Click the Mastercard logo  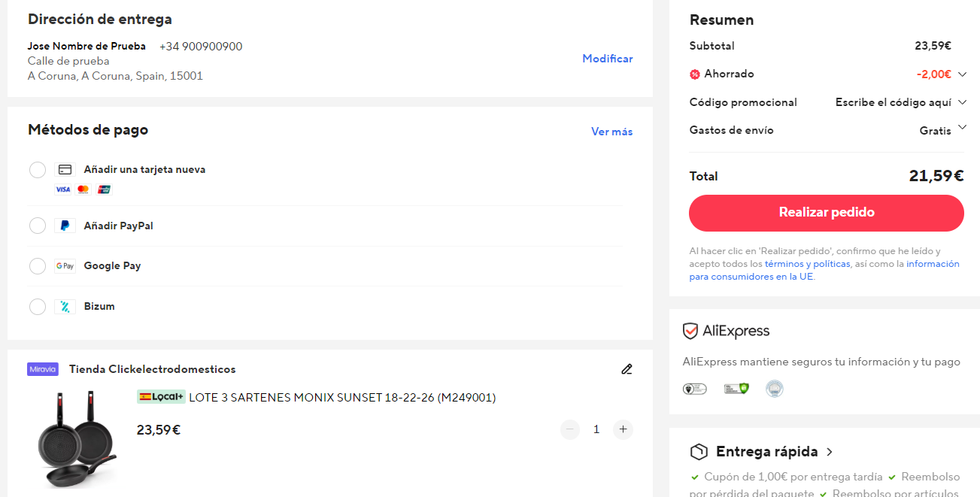[83, 189]
